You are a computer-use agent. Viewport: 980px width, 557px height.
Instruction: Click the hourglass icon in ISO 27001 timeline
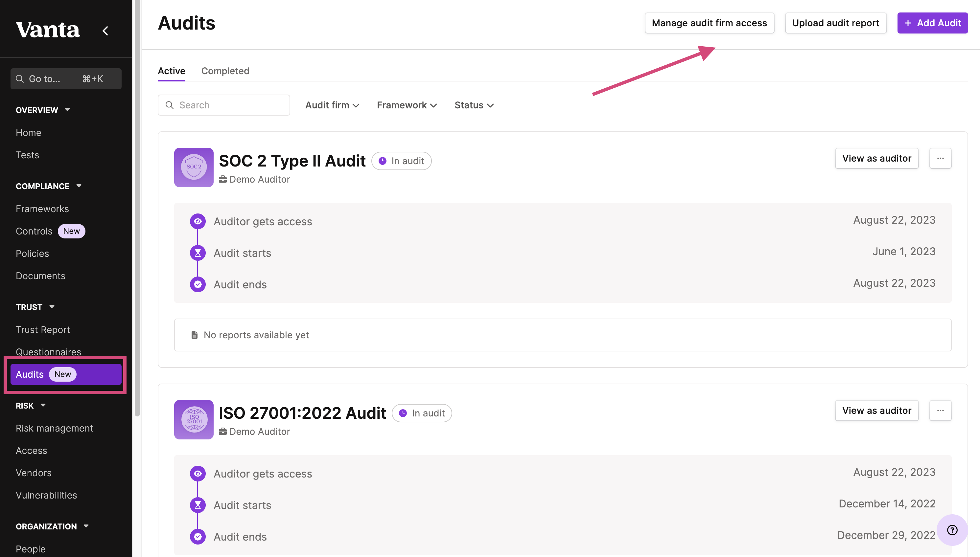198,505
